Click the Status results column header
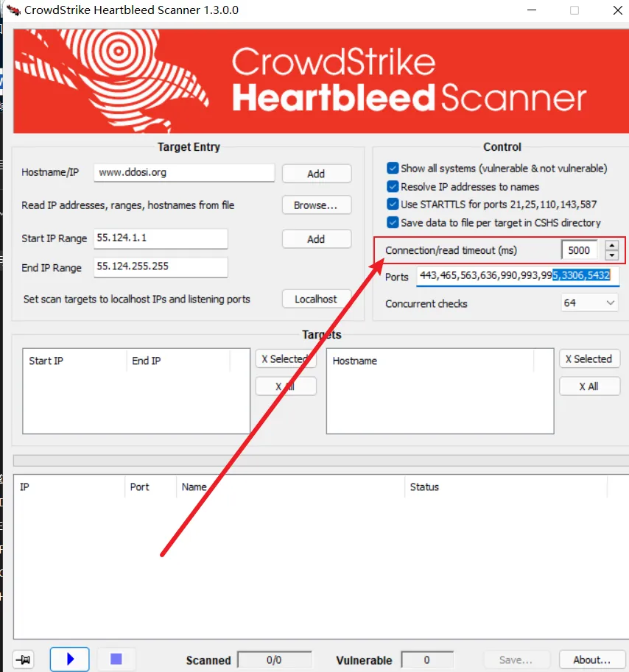 pyautogui.click(x=506, y=487)
